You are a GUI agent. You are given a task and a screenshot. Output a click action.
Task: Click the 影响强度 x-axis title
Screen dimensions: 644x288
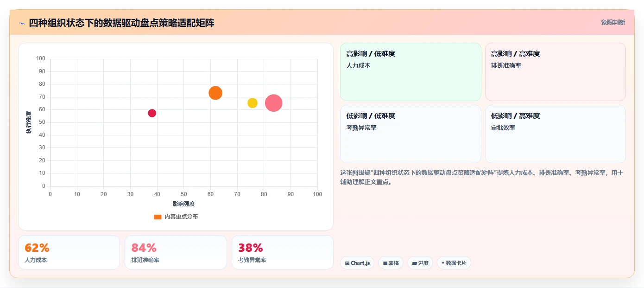point(183,204)
